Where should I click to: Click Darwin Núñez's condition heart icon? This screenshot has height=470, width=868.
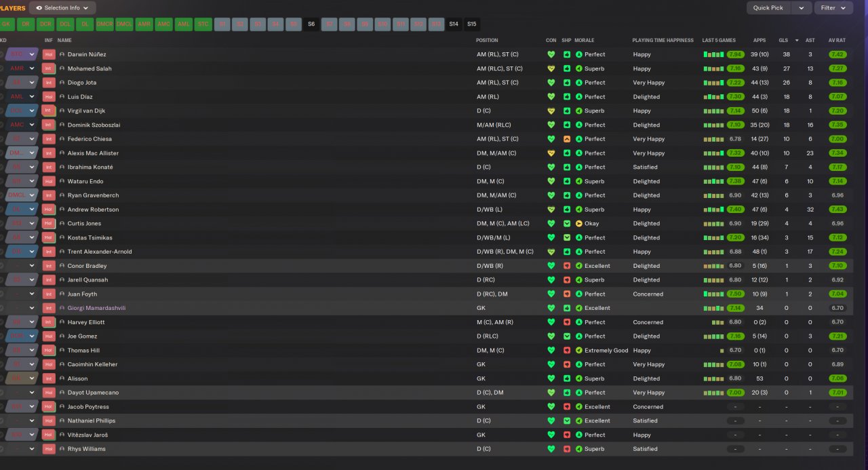pyautogui.click(x=551, y=54)
